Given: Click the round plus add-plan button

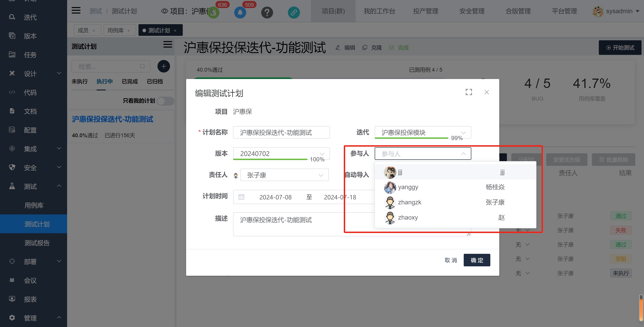Looking at the screenshot, I should pyautogui.click(x=164, y=66).
